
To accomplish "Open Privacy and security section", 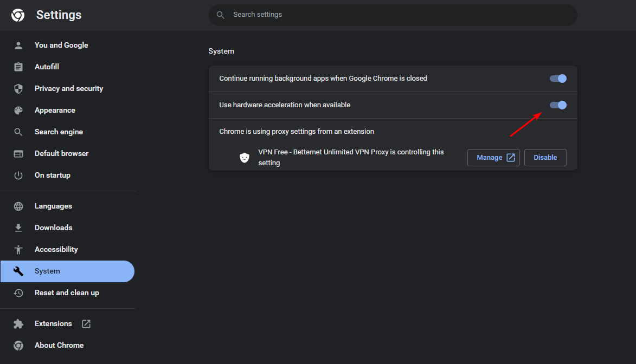I will coord(67,89).
